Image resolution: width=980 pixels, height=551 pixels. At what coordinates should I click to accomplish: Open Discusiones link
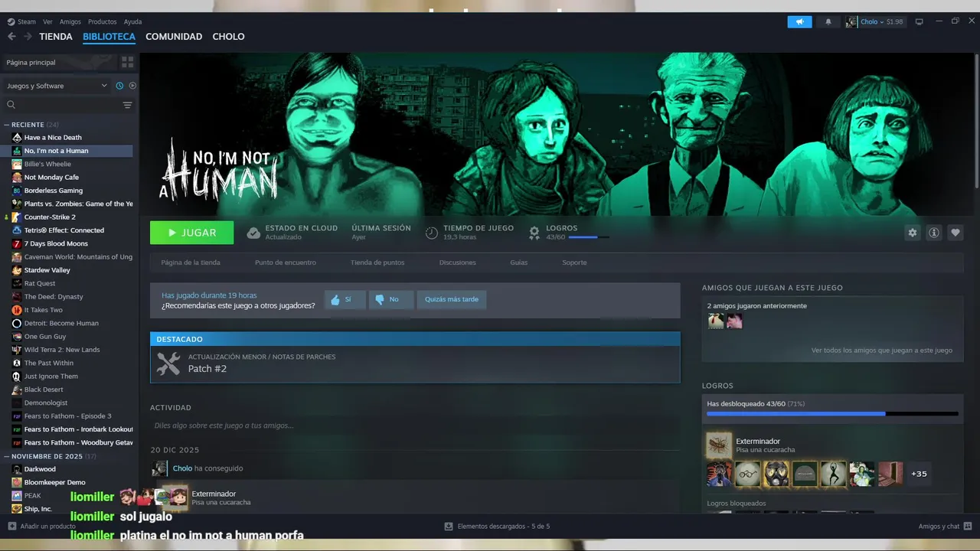[x=458, y=262]
